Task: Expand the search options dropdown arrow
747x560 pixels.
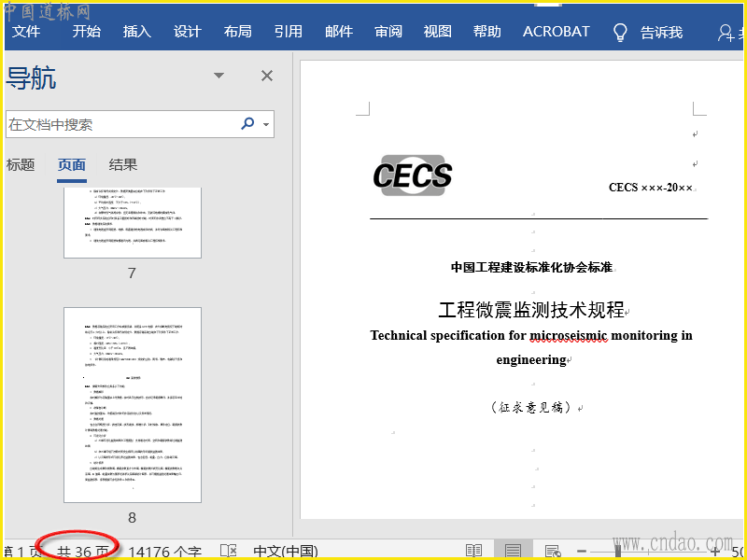Action: [266, 125]
